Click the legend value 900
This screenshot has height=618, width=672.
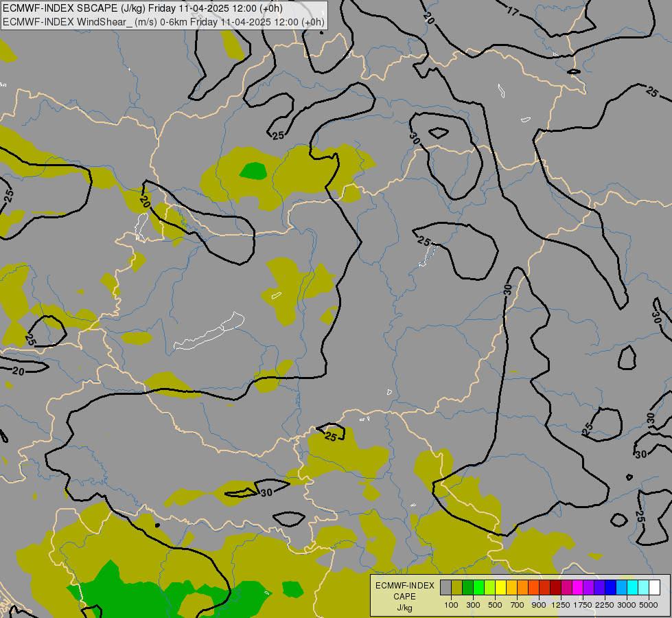(x=539, y=605)
